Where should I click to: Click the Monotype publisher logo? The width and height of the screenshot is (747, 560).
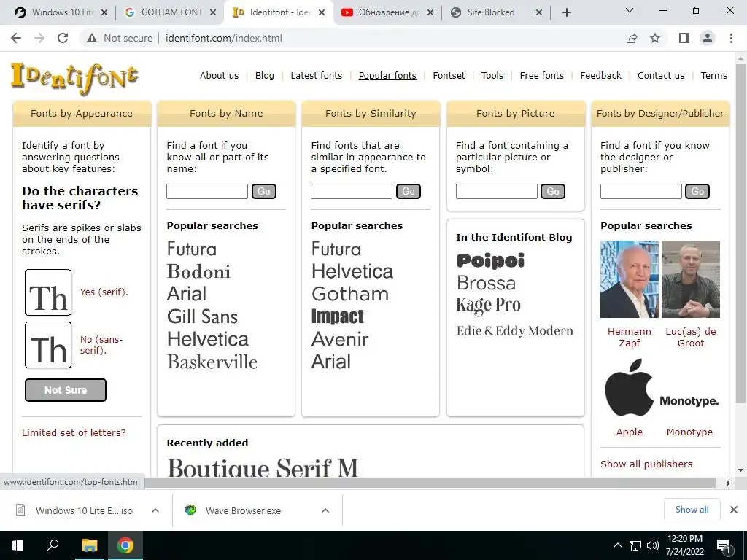coord(689,401)
